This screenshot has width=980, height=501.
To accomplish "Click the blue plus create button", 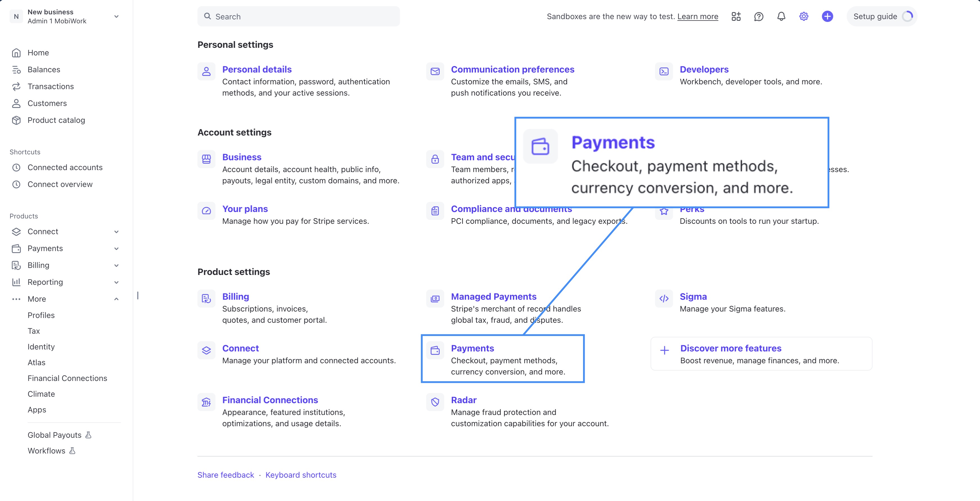I will click(827, 16).
